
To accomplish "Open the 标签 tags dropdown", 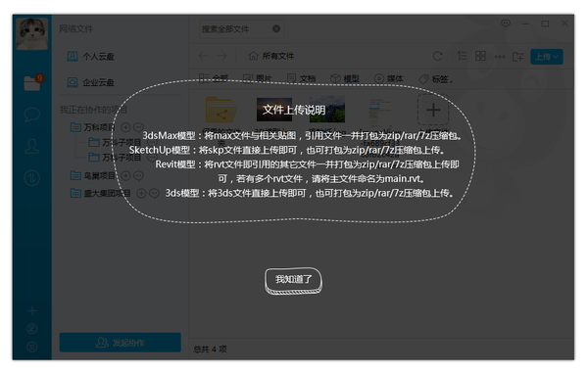I will (436, 78).
